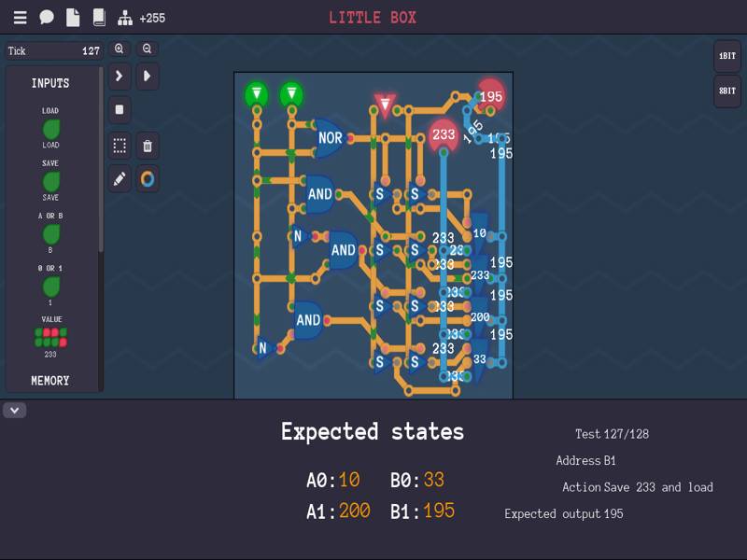Open the manual book icon
This screenshot has height=560, width=747.
(99, 18)
